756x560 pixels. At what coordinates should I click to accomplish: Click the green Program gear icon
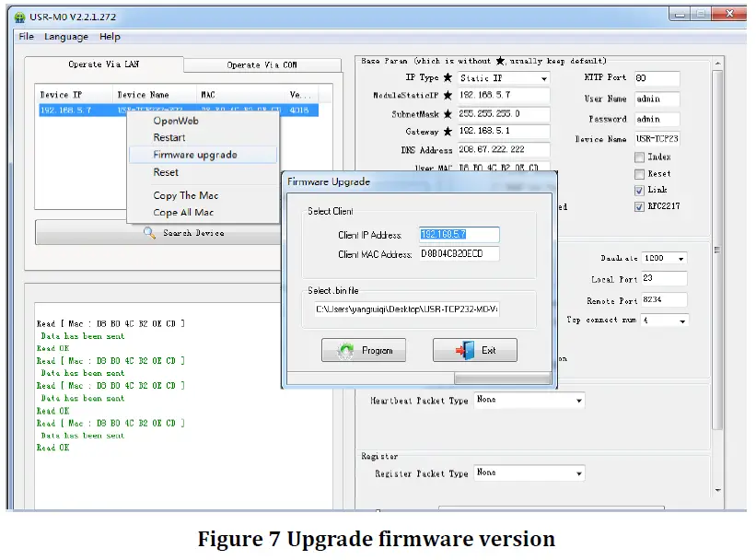click(345, 351)
